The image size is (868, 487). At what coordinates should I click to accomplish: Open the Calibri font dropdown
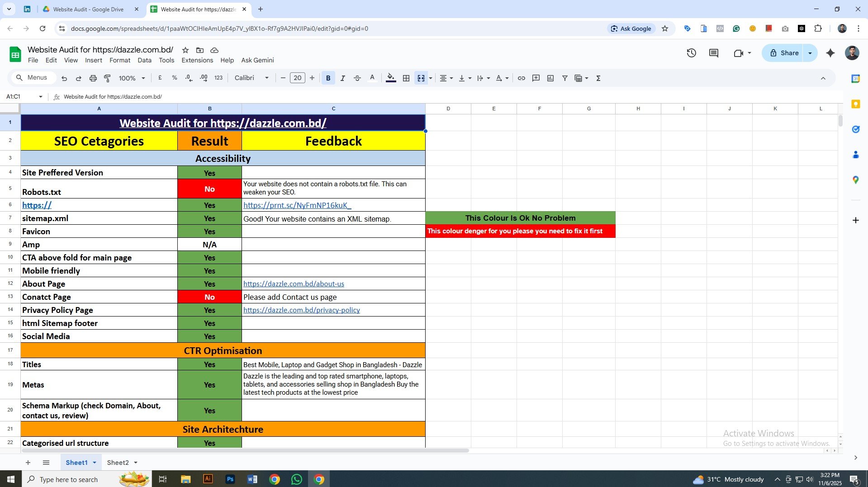tap(251, 78)
